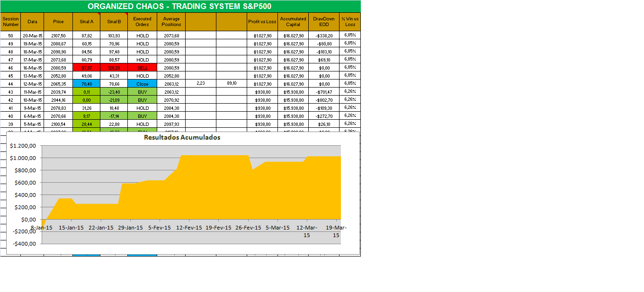
Task: Select Sinal A value 49,06
Action: 87,76
